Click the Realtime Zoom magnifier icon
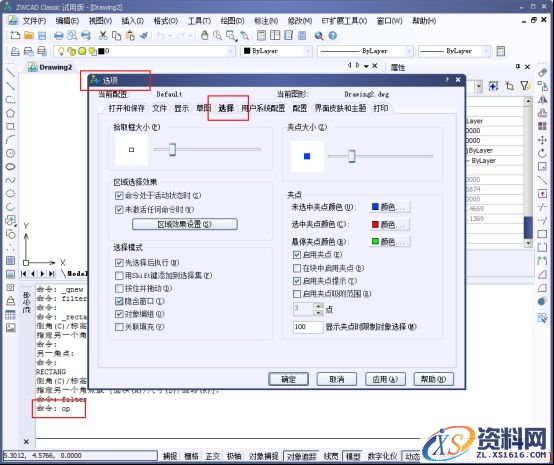The image size is (554, 465). 217,35
